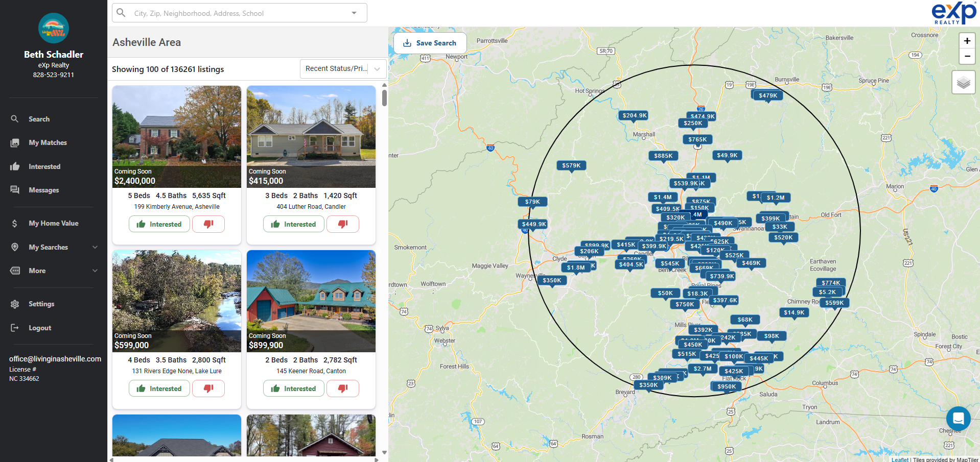Select the $204.9K map price marker

[635, 115]
